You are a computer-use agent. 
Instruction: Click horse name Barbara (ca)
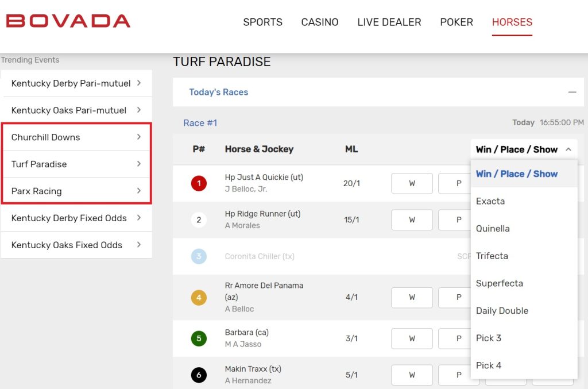(x=247, y=332)
